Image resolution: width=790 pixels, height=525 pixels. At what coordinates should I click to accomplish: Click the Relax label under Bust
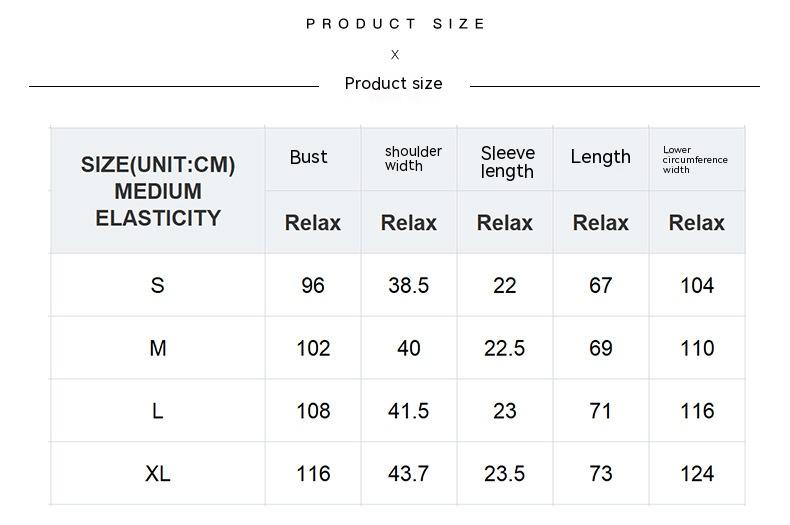point(313,223)
